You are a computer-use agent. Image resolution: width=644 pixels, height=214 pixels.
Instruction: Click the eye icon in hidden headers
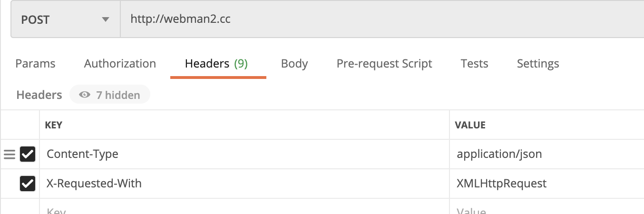coord(85,95)
